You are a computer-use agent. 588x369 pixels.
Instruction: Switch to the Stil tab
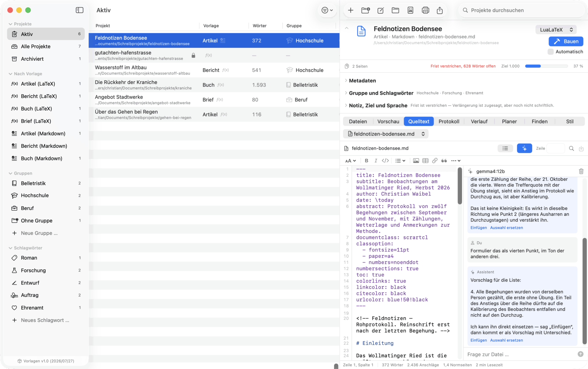(570, 122)
